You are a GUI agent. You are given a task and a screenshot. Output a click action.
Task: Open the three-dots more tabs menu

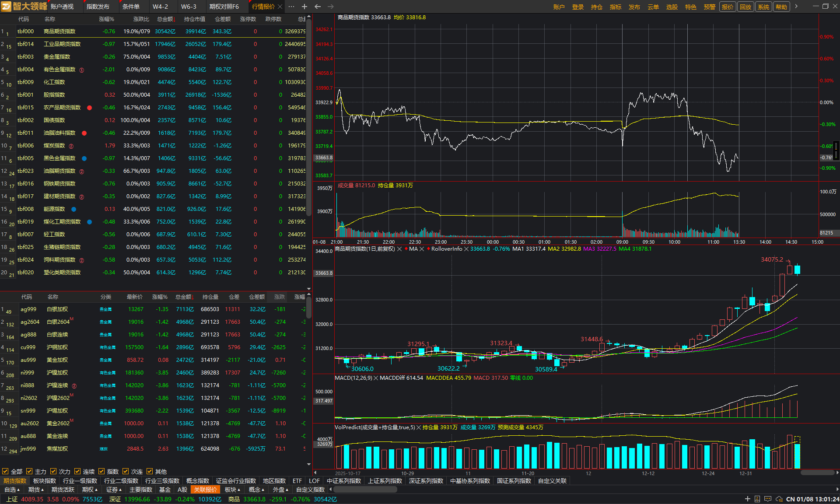pos(291,7)
